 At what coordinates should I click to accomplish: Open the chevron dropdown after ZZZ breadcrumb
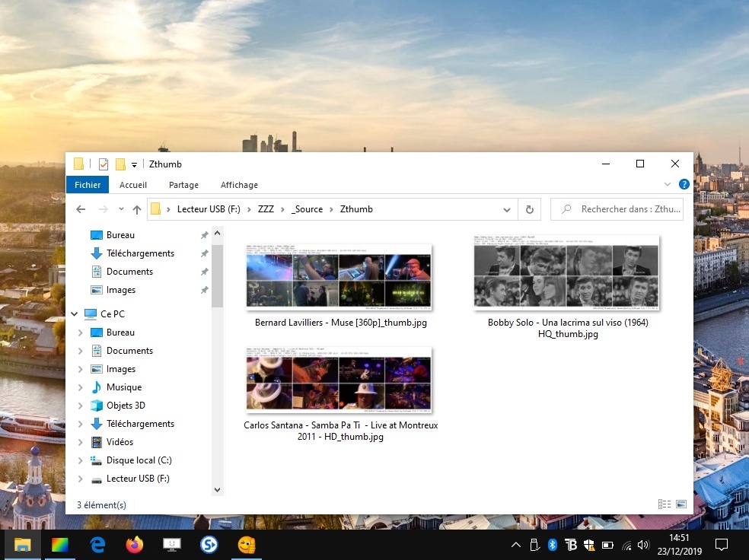coord(283,209)
